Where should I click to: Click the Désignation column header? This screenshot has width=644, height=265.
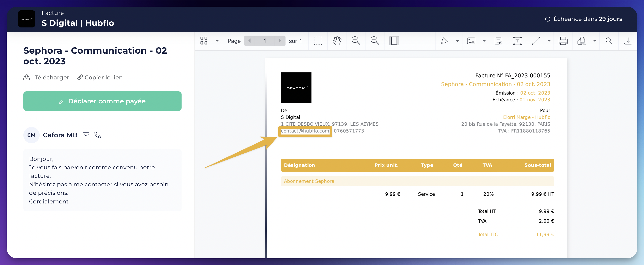300,165
